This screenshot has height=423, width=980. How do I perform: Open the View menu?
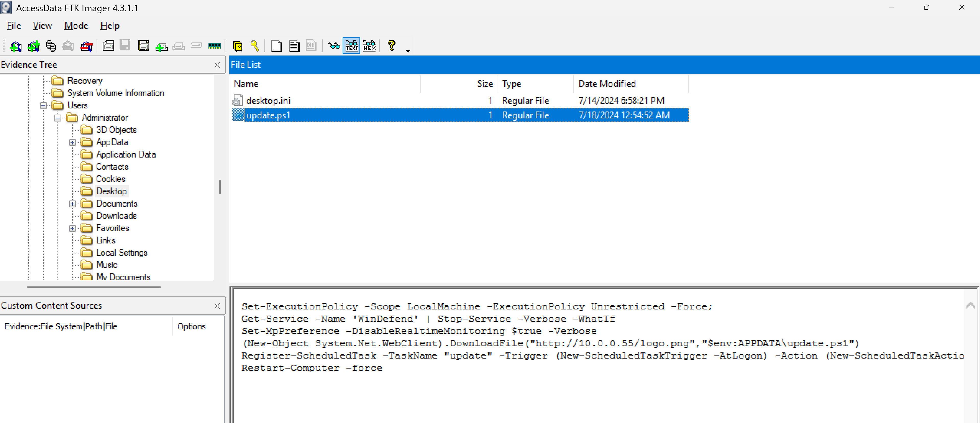(x=42, y=26)
